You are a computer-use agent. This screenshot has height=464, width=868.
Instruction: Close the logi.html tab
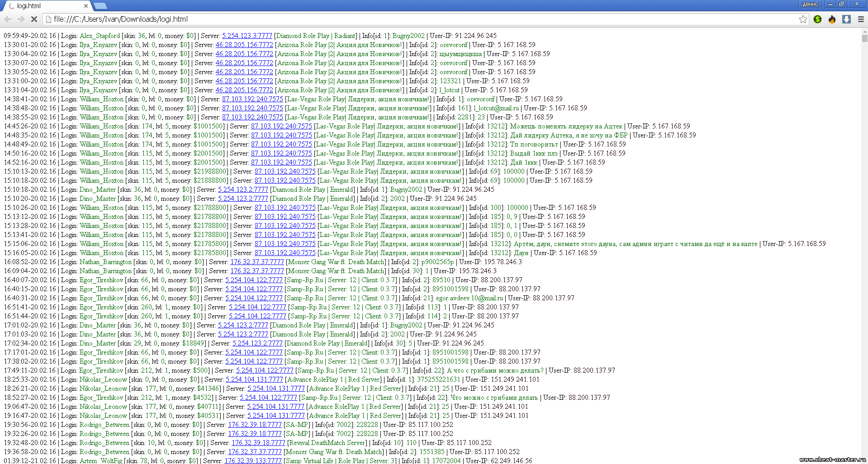[86, 6]
